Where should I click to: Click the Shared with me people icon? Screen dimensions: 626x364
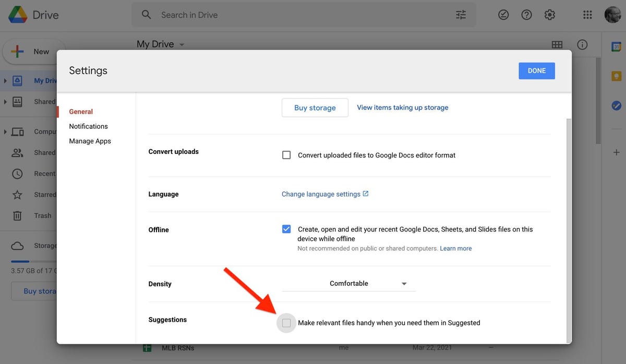click(17, 153)
